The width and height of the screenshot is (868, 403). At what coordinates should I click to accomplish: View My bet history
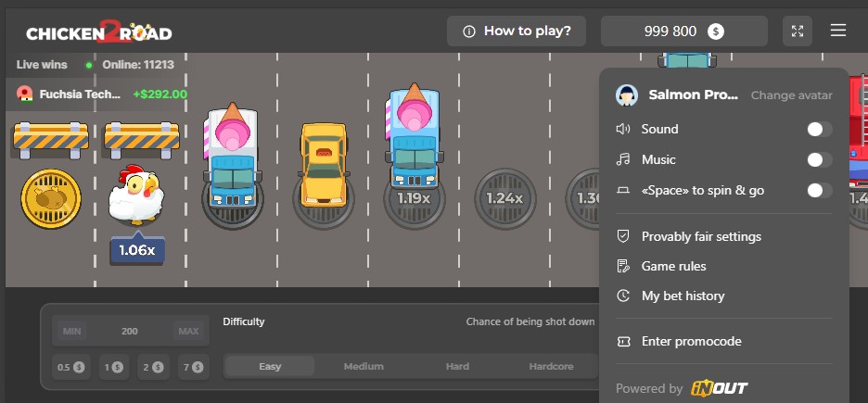click(683, 296)
